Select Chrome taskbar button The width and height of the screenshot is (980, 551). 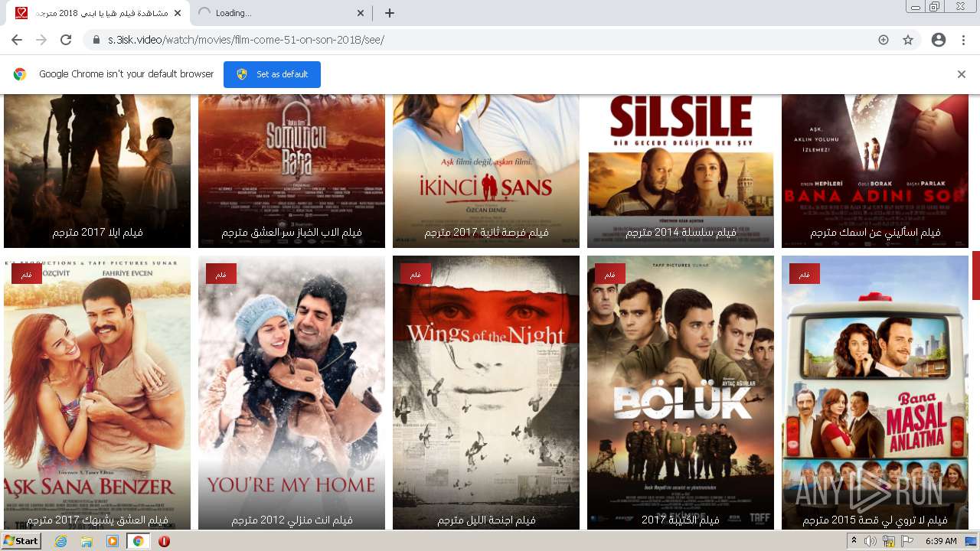(138, 541)
